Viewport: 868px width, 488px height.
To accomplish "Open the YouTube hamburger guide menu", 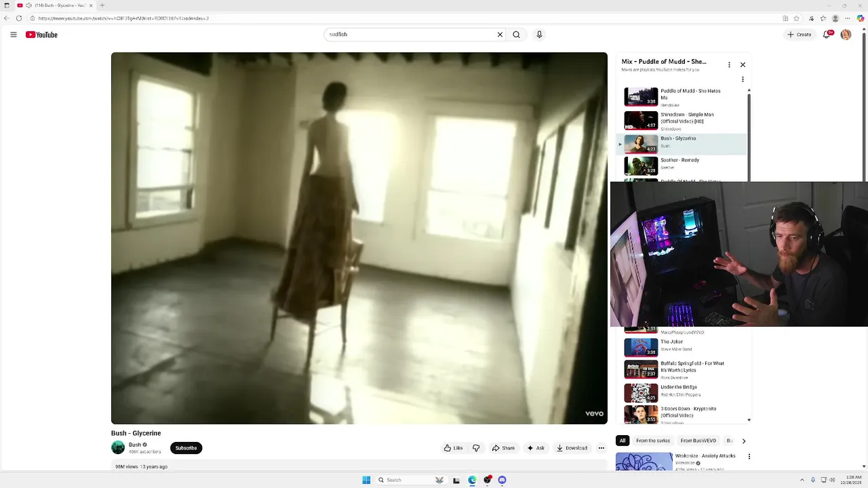I will (x=13, y=35).
